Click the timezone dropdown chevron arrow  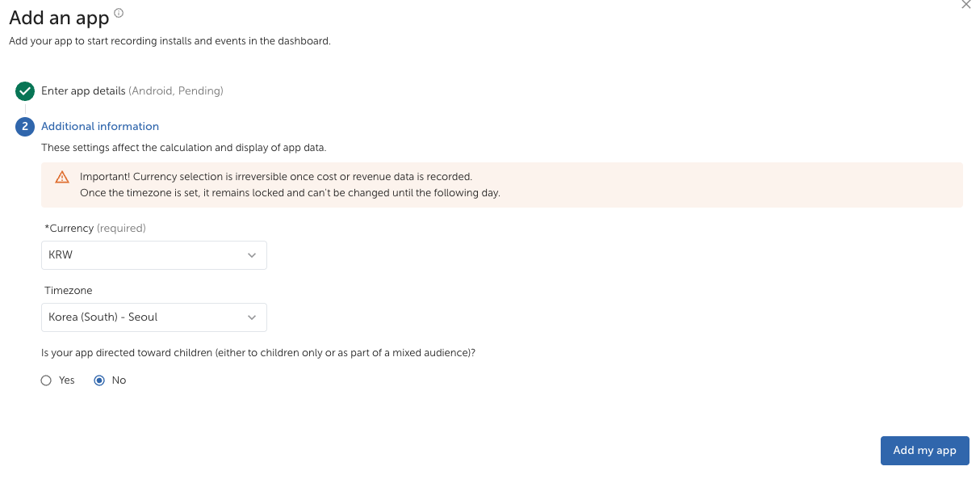click(252, 317)
